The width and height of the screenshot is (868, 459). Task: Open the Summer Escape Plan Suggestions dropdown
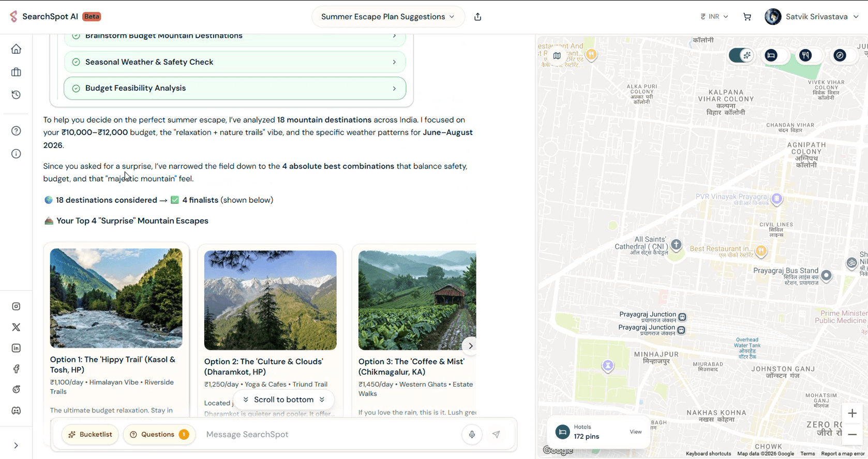click(x=388, y=17)
